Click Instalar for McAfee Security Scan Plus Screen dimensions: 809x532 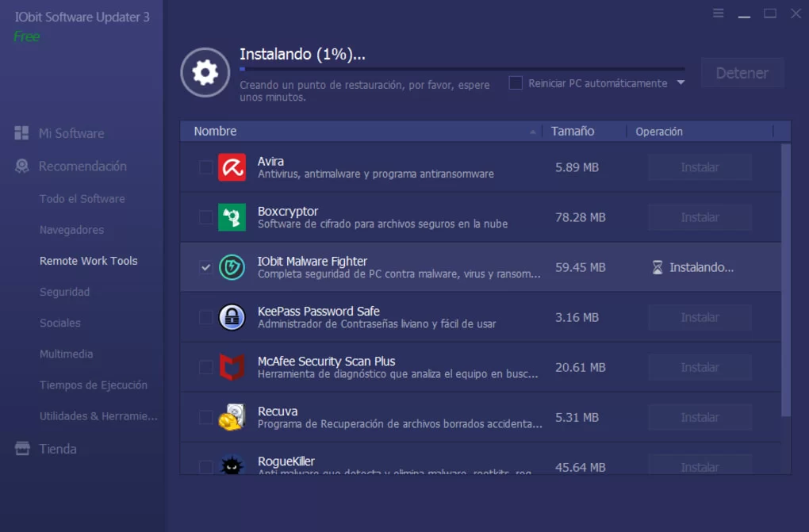pos(700,367)
